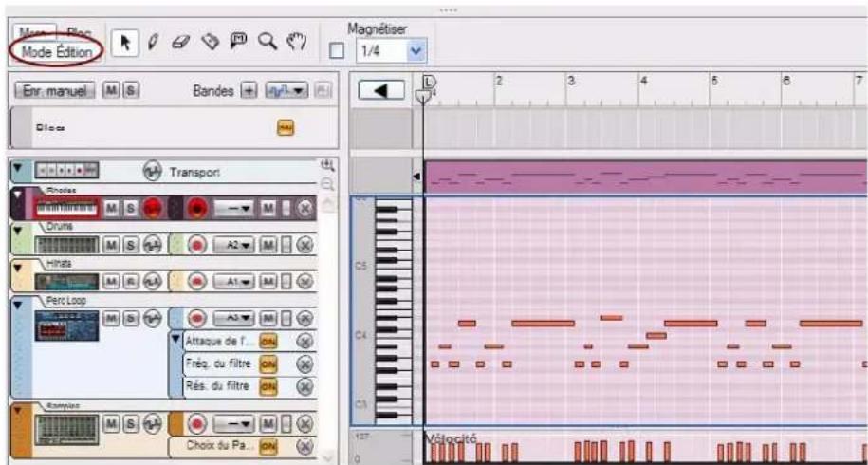Open the 1/4 snap value dropdown

click(417, 52)
